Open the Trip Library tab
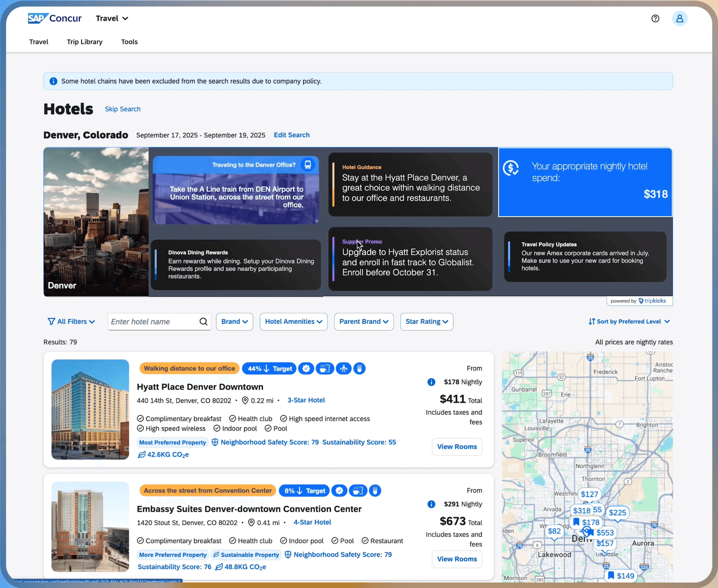Screen dimensions: 718x588 [x=85, y=42]
